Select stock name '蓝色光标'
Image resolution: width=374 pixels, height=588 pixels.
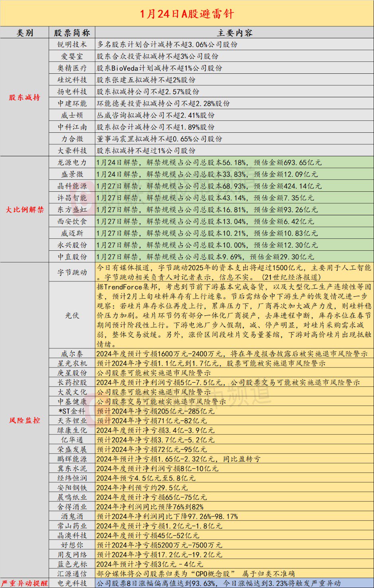point(72,564)
